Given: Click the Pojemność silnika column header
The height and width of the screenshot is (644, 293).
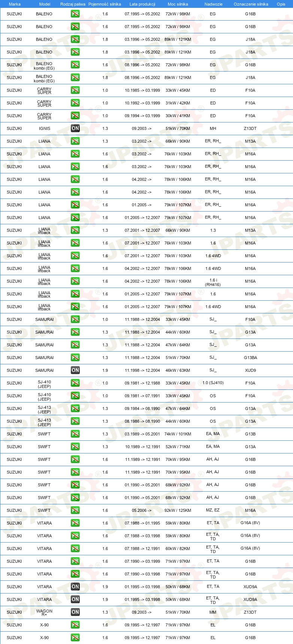Looking at the screenshot, I should click(105, 4).
